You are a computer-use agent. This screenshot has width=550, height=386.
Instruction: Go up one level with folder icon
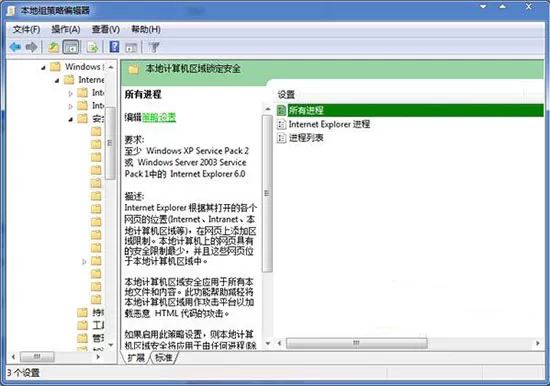pyautogui.click(x=53, y=47)
